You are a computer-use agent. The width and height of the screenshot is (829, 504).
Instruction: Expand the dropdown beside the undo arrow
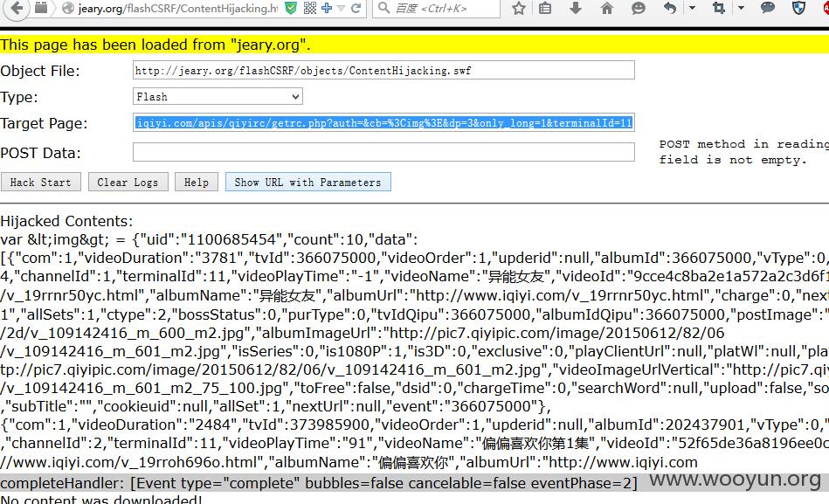click(692, 9)
